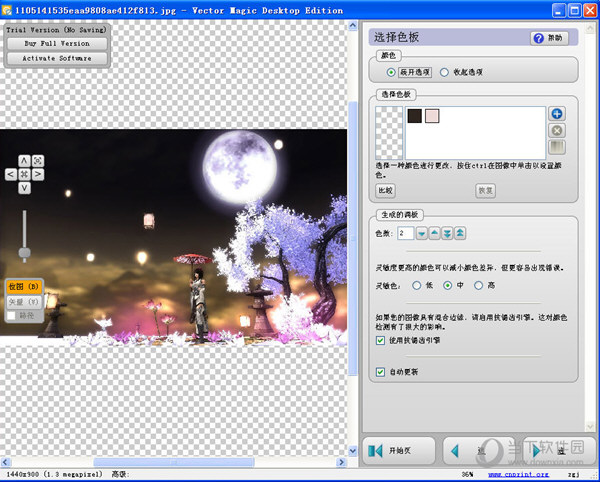
Task: Toggle the anti-aliasing engine checkbox
Action: coord(380,340)
